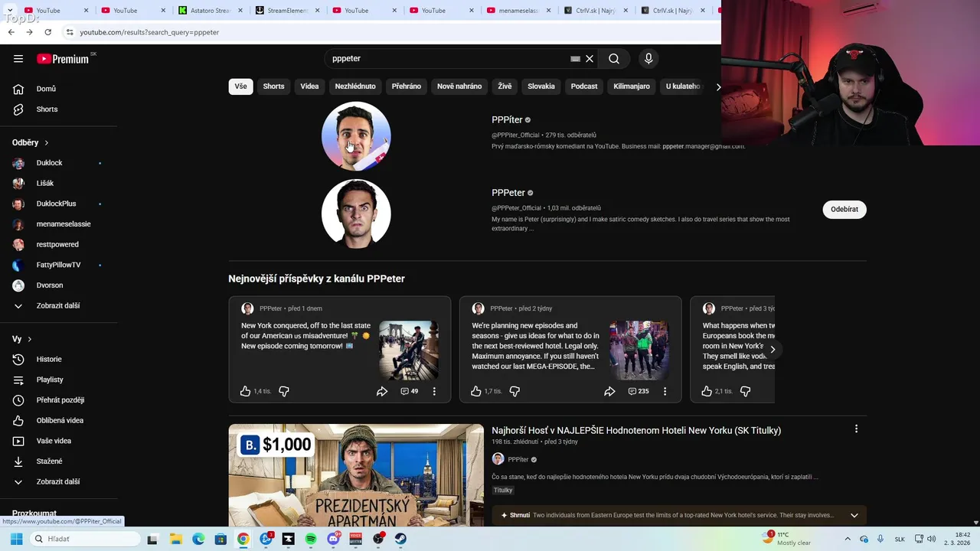Open the Windows Start menu
The height and width of the screenshot is (551, 980).
tap(16, 539)
